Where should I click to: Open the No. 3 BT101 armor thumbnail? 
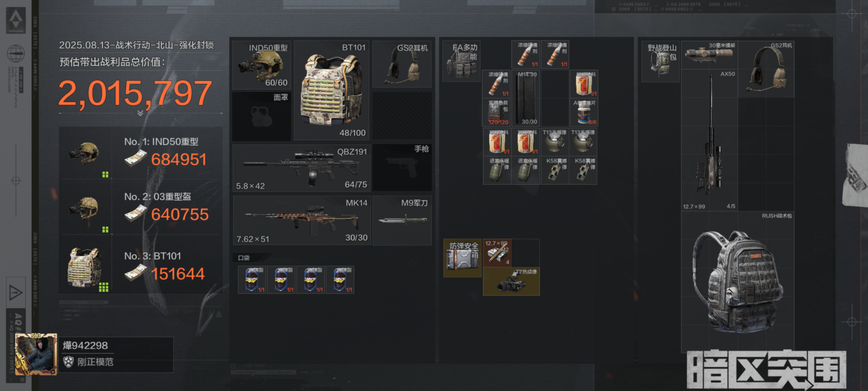point(85,267)
